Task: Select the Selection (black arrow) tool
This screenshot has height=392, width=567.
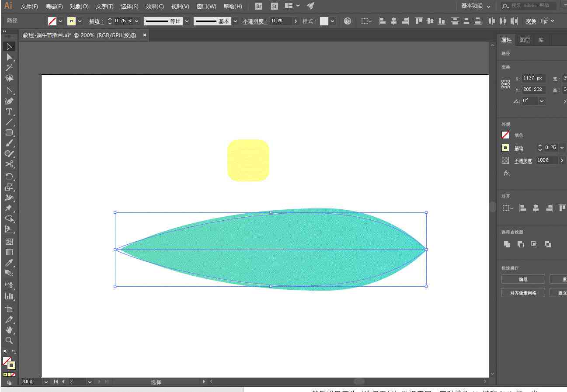Action: point(9,46)
